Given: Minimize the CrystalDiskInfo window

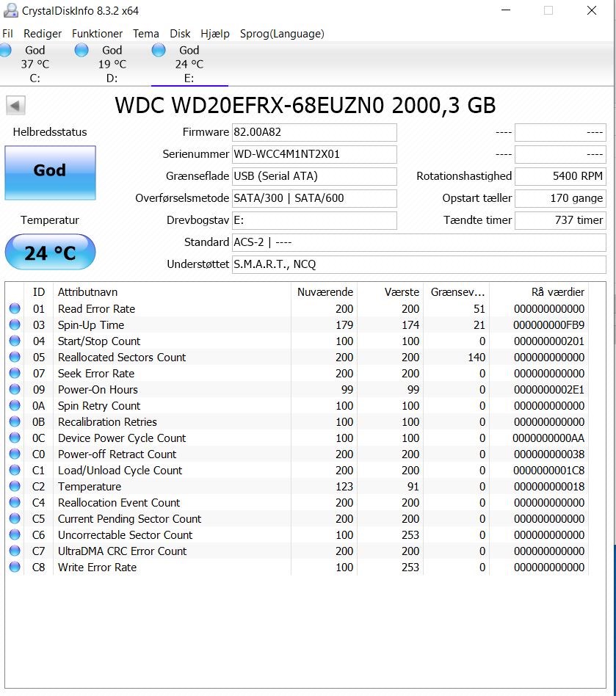Looking at the screenshot, I should [506, 10].
